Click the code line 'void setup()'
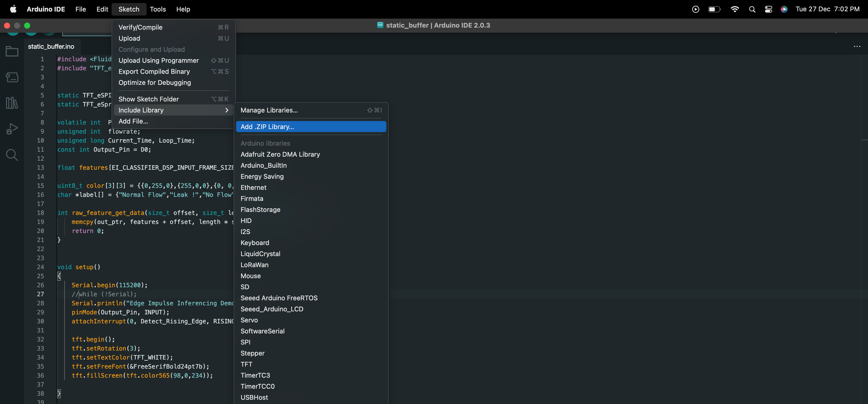The height and width of the screenshot is (404, 868). (x=79, y=267)
